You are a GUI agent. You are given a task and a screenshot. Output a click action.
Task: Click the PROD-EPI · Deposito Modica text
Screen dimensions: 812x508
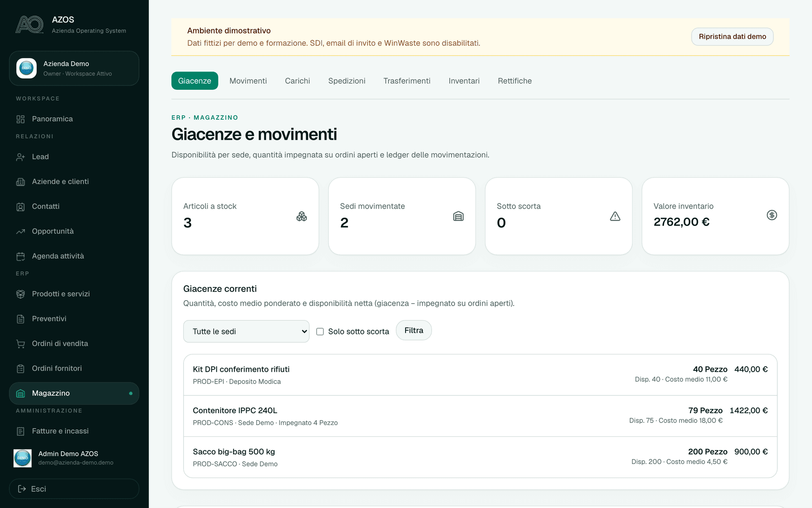[x=237, y=381]
